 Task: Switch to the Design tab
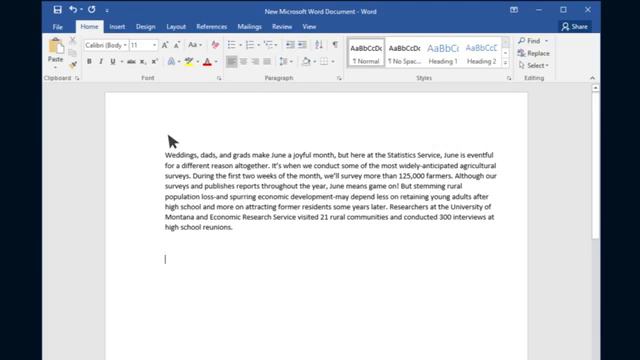tap(146, 27)
